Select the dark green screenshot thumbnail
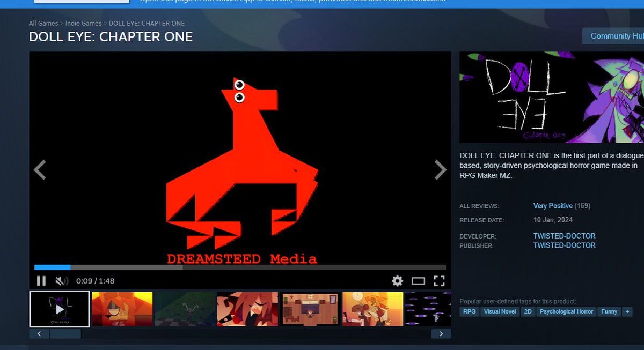644x350 pixels. (185, 309)
